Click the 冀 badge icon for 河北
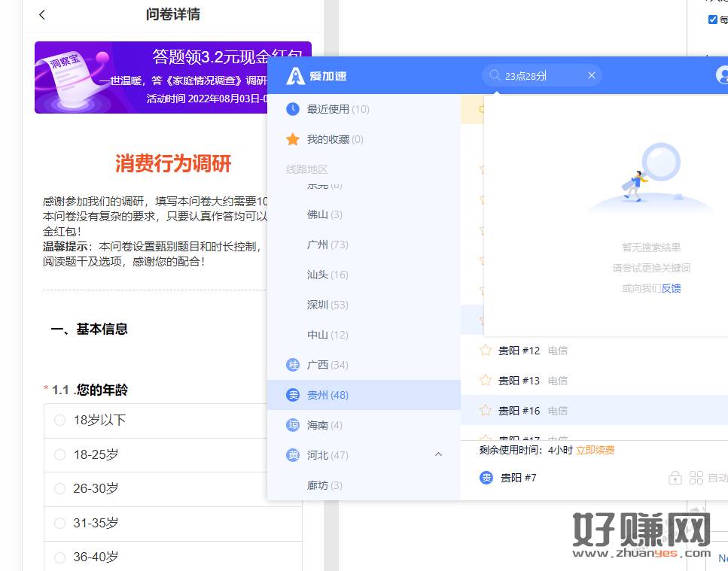 (x=293, y=455)
